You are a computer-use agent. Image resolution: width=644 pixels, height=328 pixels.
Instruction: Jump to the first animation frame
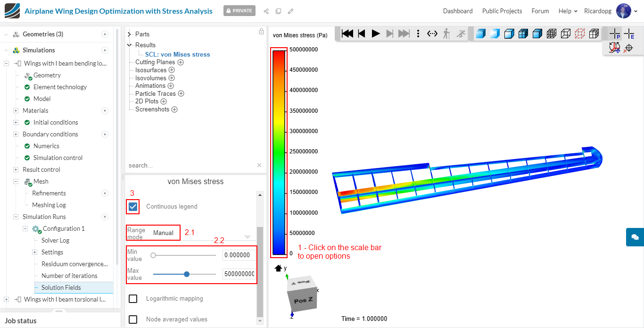click(347, 34)
